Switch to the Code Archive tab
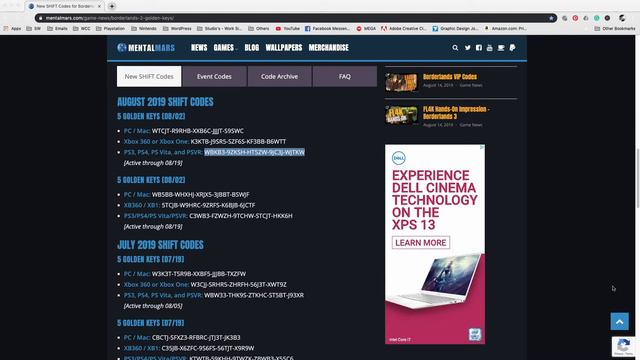This screenshot has height=360, width=640. [280, 76]
